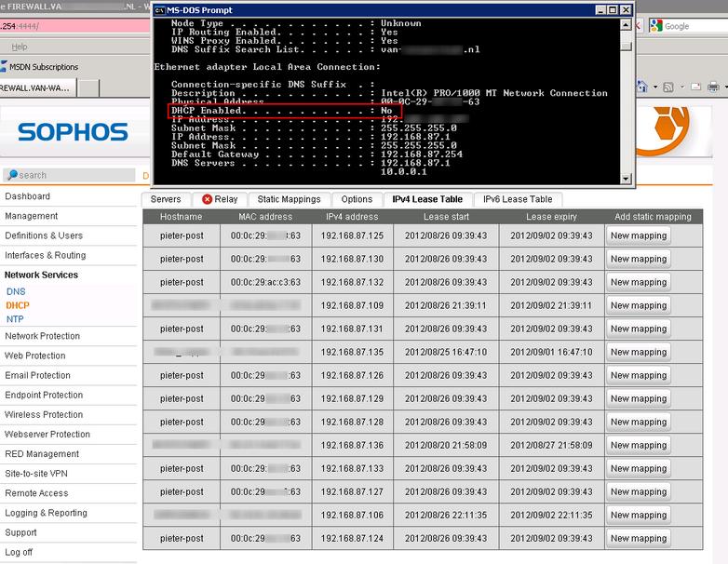Image resolution: width=728 pixels, height=564 pixels.
Task: Click New mapping for 192.168.87.106
Action: tap(639, 516)
